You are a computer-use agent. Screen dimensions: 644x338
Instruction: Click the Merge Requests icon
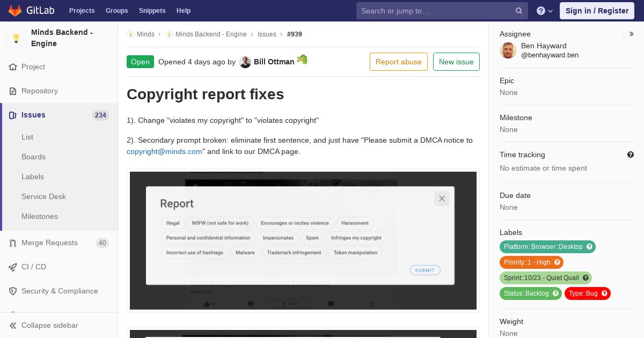tap(13, 243)
